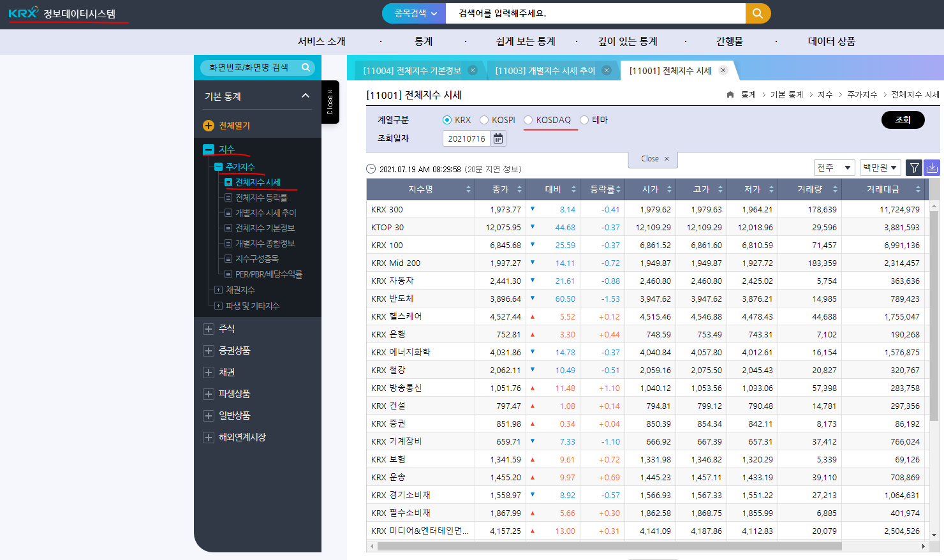Expand the 채권 menu section
This screenshot has width=944, height=560.
(x=208, y=372)
